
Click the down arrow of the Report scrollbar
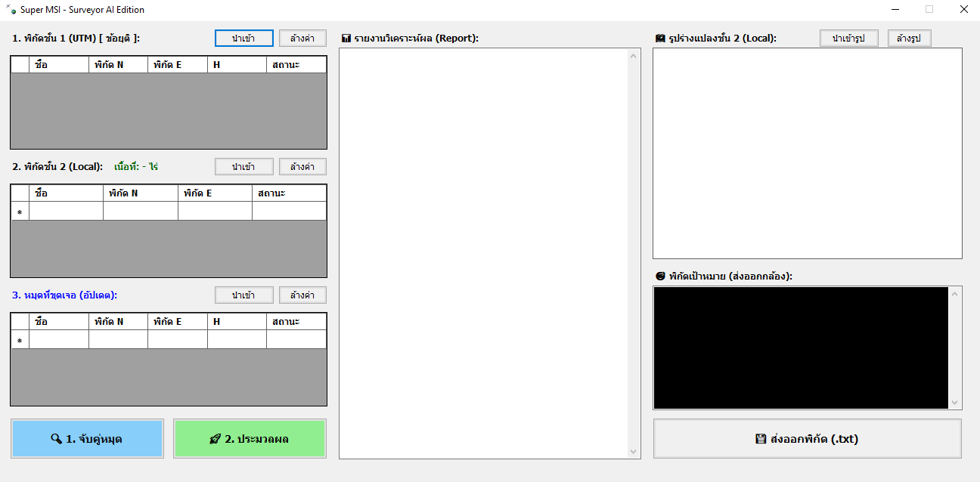[x=634, y=452]
